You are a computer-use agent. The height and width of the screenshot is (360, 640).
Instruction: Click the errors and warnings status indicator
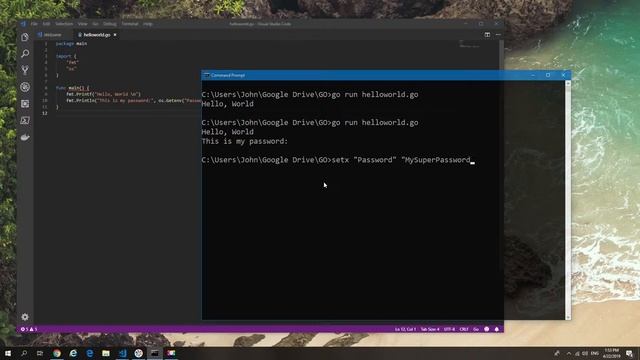click(x=29, y=329)
